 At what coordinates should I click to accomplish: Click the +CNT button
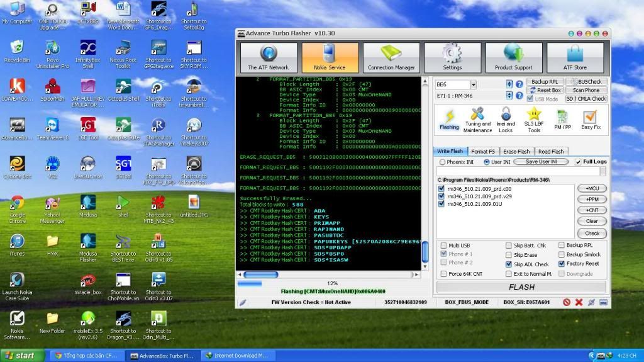592,210
